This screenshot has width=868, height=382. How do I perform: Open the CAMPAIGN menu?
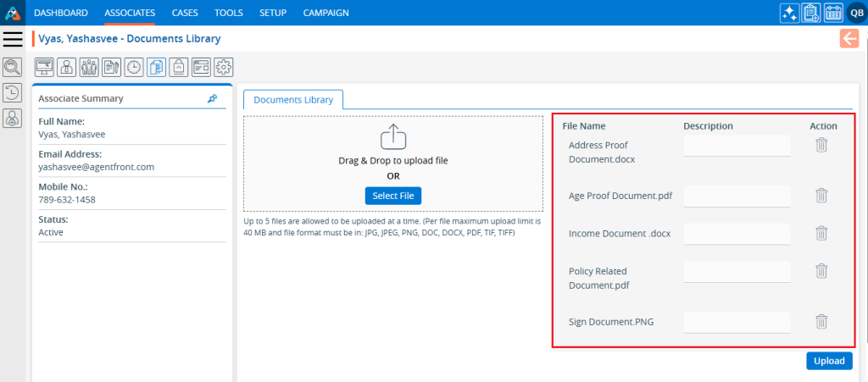[x=325, y=13]
